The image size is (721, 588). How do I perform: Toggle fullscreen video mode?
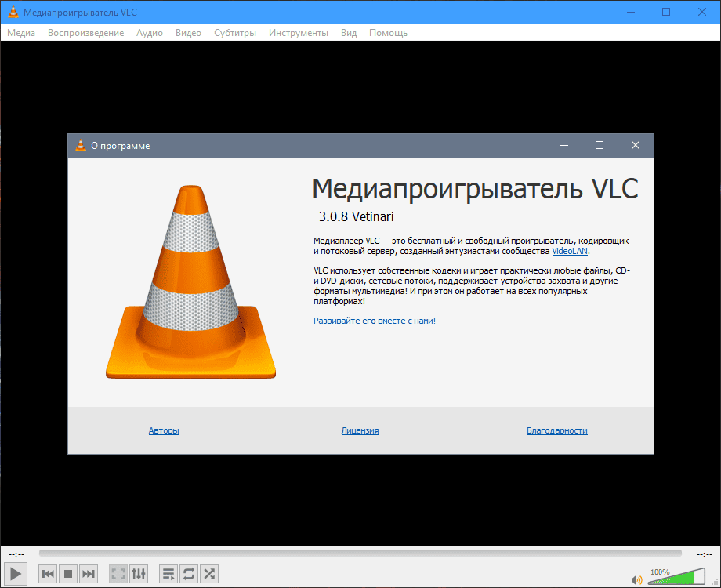click(118, 574)
